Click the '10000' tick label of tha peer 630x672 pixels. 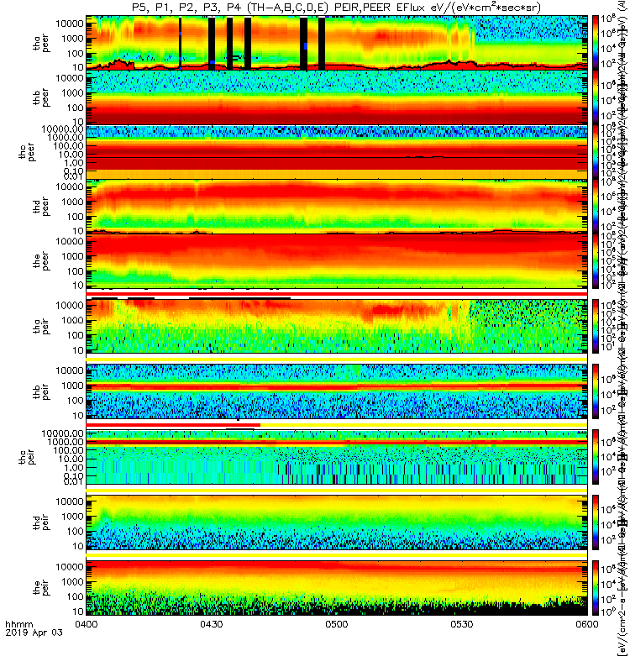coord(70,24)
